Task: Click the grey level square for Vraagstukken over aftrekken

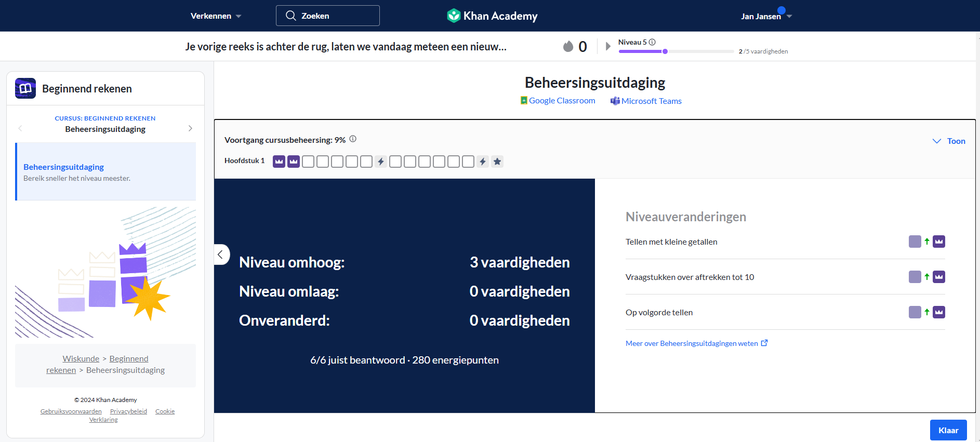Action: 915,277
